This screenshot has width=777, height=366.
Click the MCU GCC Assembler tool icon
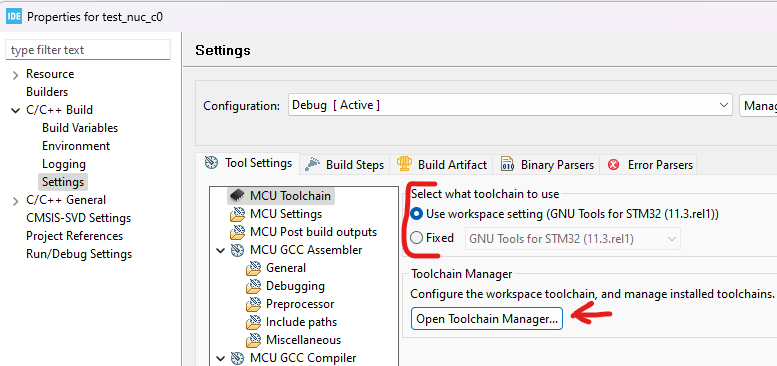click(x=238, y=250)
